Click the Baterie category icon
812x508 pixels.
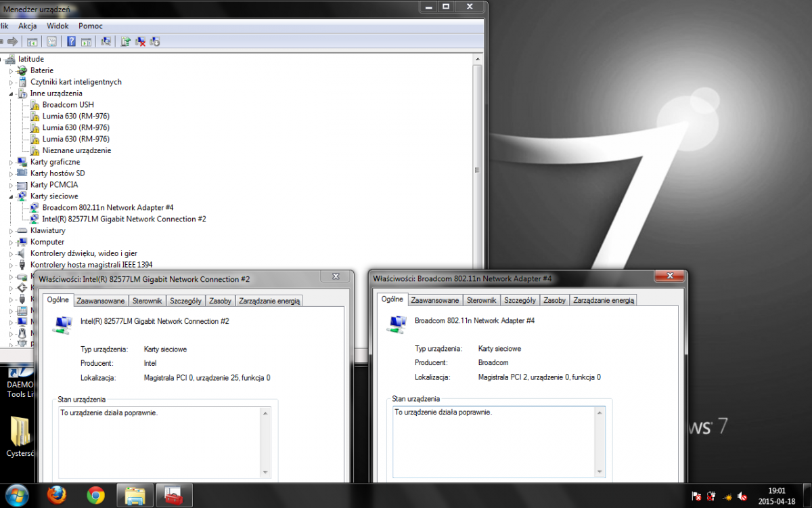(x=22, y=70)
